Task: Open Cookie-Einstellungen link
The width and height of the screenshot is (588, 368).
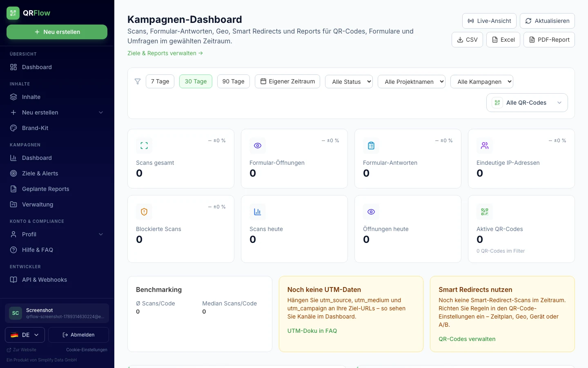Action: point(87,350)
